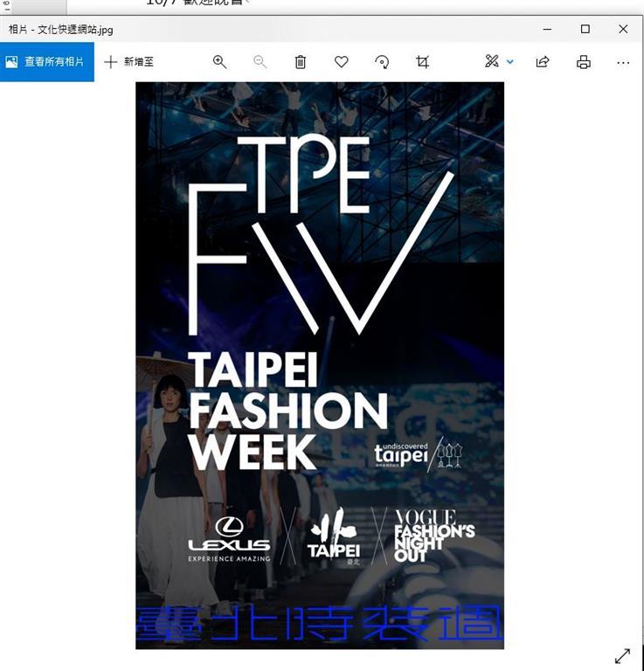Screen dimensions: 644x671
Task: Click the zoom out magnifier icon
Action: coord(260,62)
